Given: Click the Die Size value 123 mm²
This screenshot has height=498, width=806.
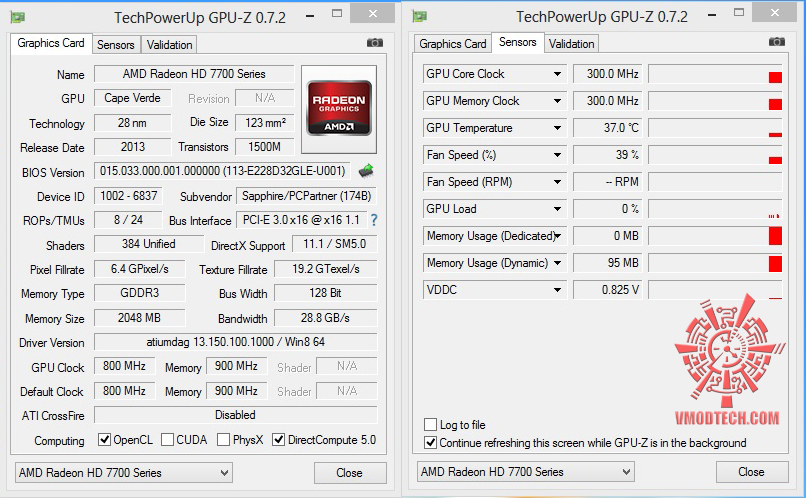Looking at the screenshot, I should click(x=265, y=123).
